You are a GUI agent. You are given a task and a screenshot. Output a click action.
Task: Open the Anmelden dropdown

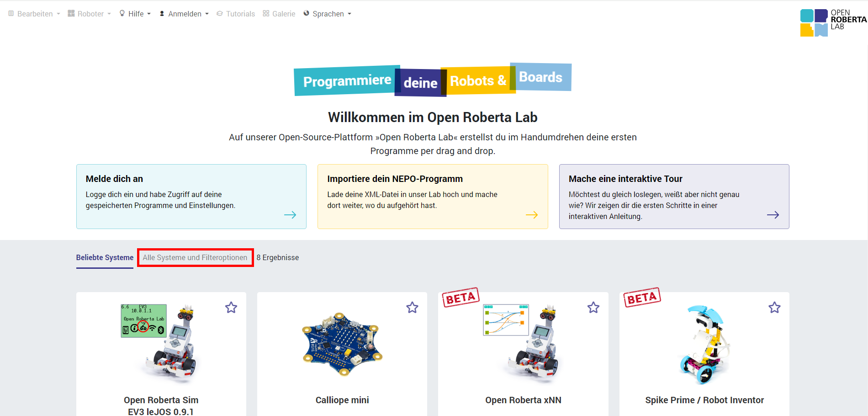185,13
